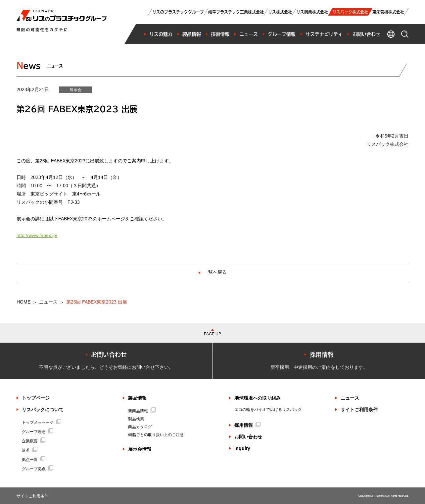Go back via 一覧へ戻る link

(x=212, y=272)
